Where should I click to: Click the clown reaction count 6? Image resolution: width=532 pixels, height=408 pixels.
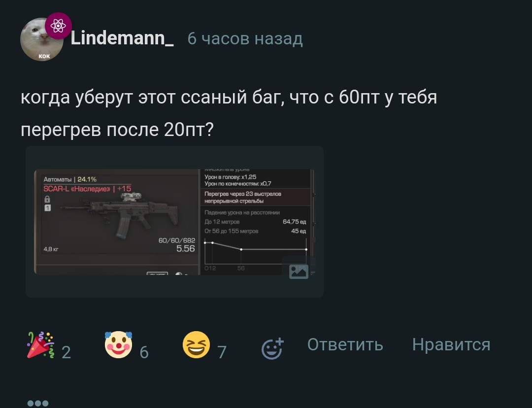click(x=144, y=352)
